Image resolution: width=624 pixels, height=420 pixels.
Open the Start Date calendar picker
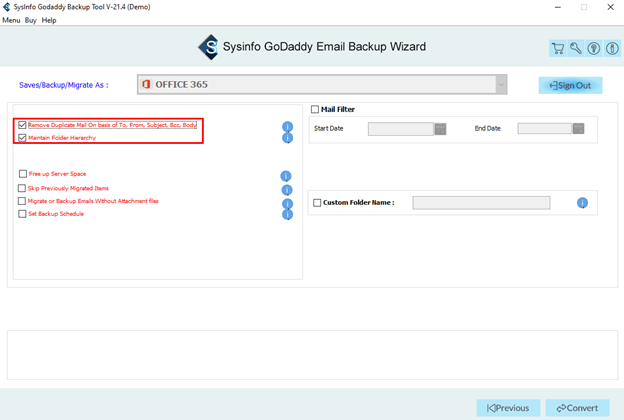click(440, 129)
